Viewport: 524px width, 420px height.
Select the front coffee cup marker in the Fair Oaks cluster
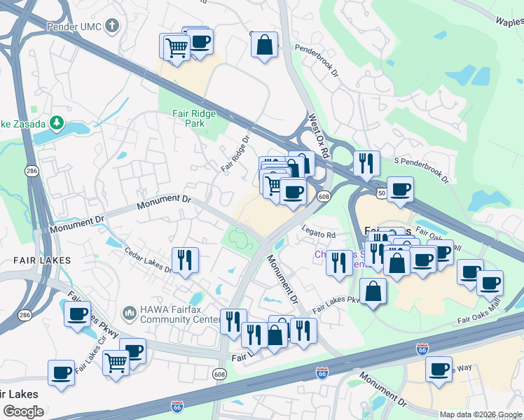423,260
